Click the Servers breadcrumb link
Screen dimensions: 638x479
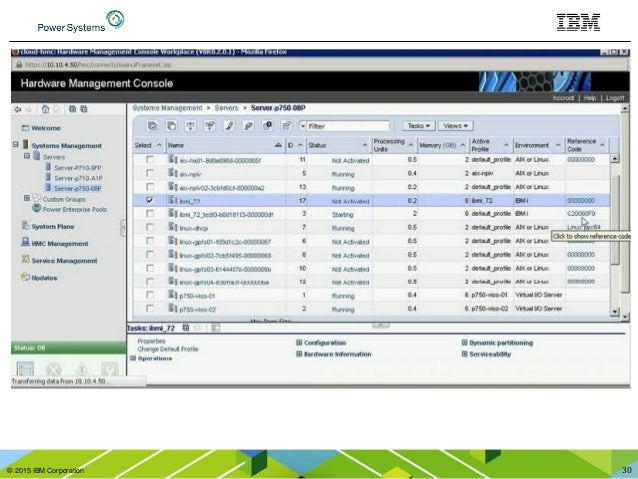tap(226, 108)
